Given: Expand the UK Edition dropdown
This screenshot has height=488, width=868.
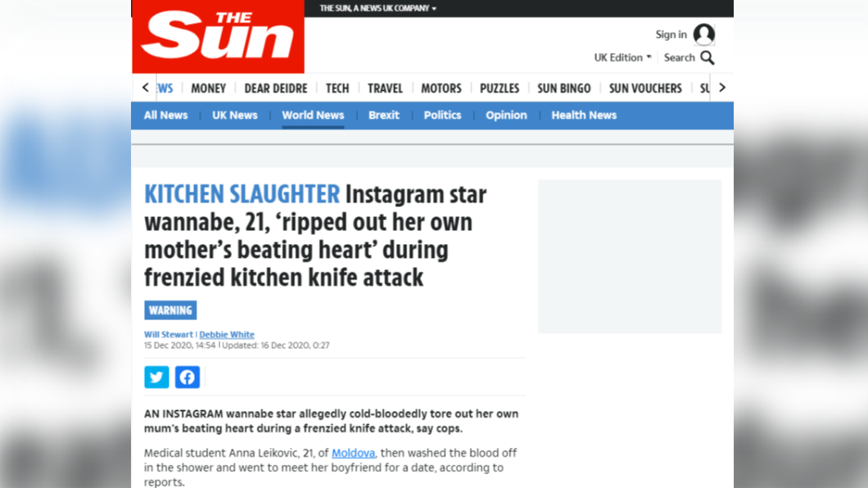Looking at the screenshot, I should click(x=622, y=57).
